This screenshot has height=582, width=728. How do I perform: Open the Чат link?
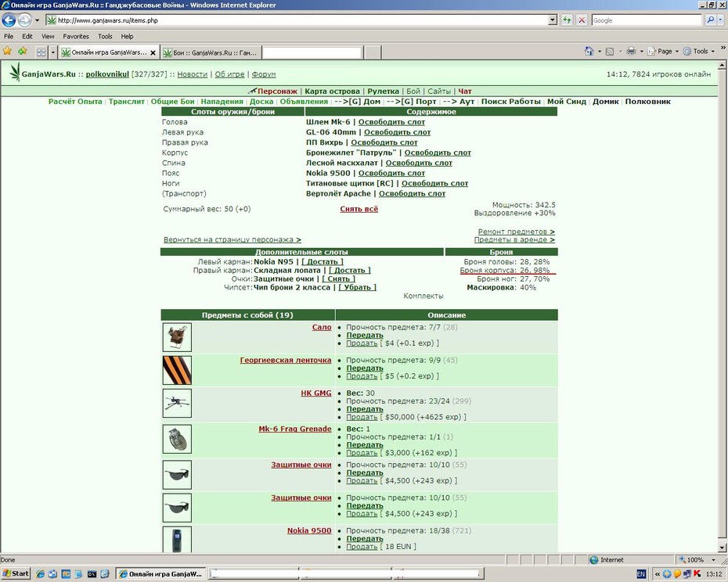point(465,92)
